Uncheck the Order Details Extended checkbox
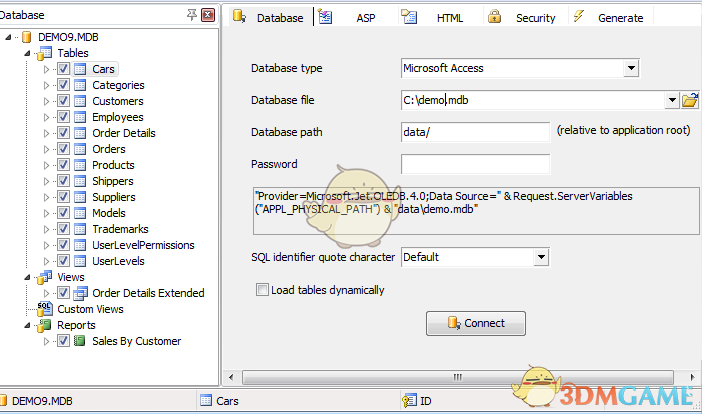 point(63,293)
